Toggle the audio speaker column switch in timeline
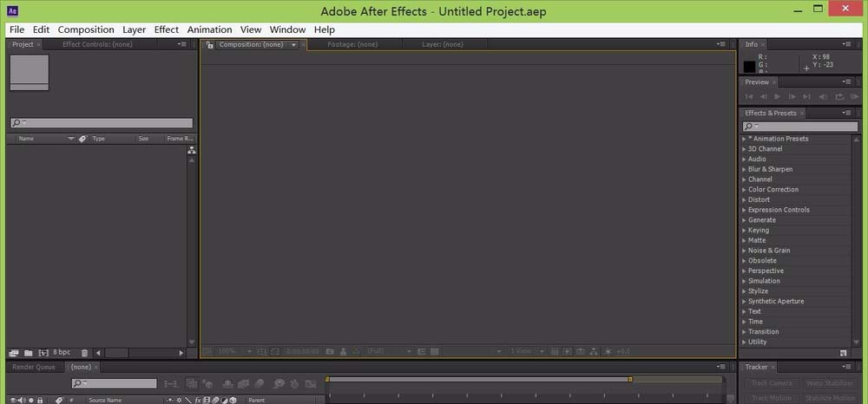 (x=23, y=401)
